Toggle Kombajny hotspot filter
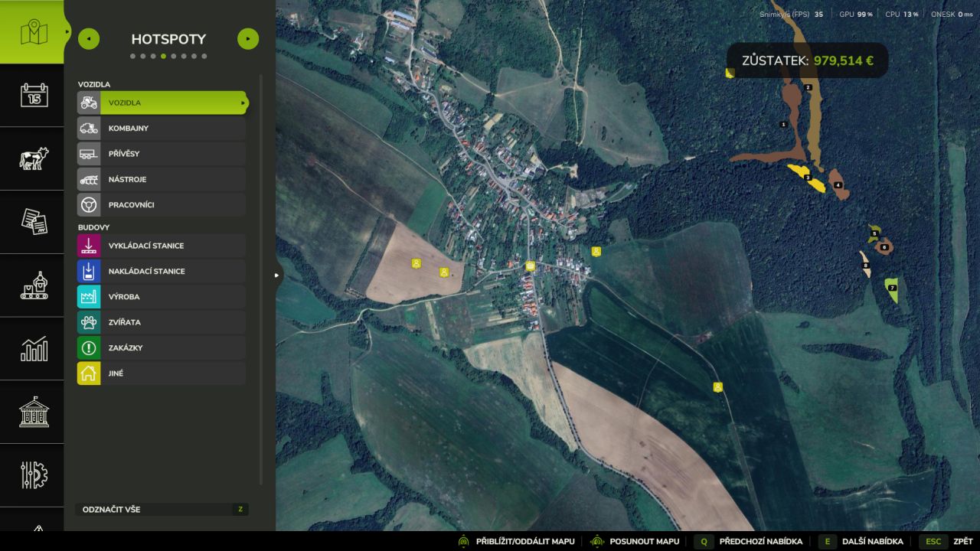 tap(162, 129)
